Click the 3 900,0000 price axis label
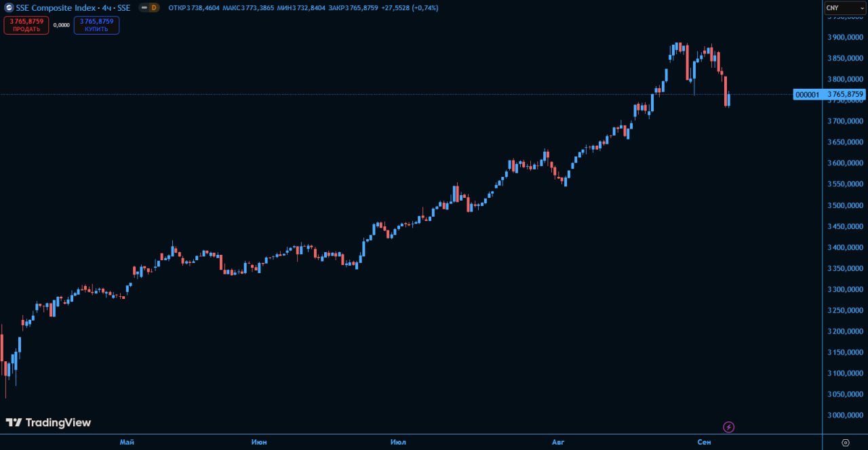This screenshot has width=868, height=450. pyautogui.click(x=846, y=37)
